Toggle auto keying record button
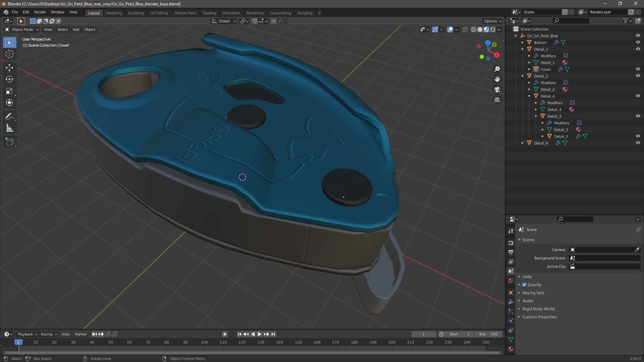644x362 pixels. [225, 334]
